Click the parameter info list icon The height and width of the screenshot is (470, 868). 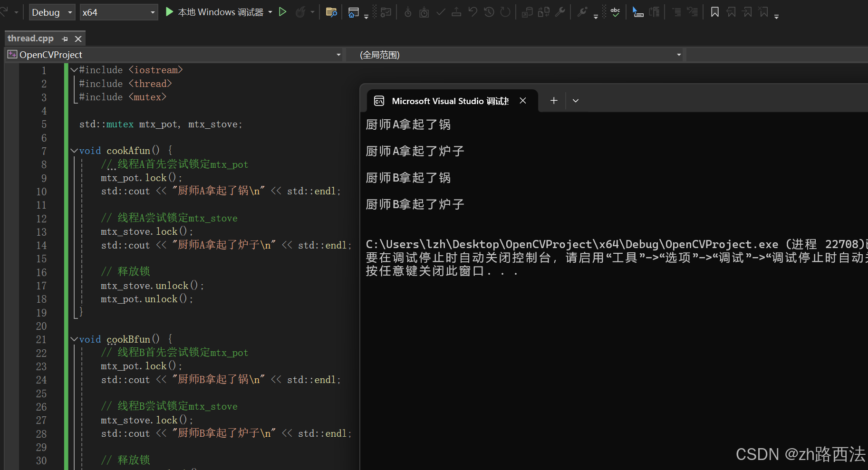(x=655, y=12)
